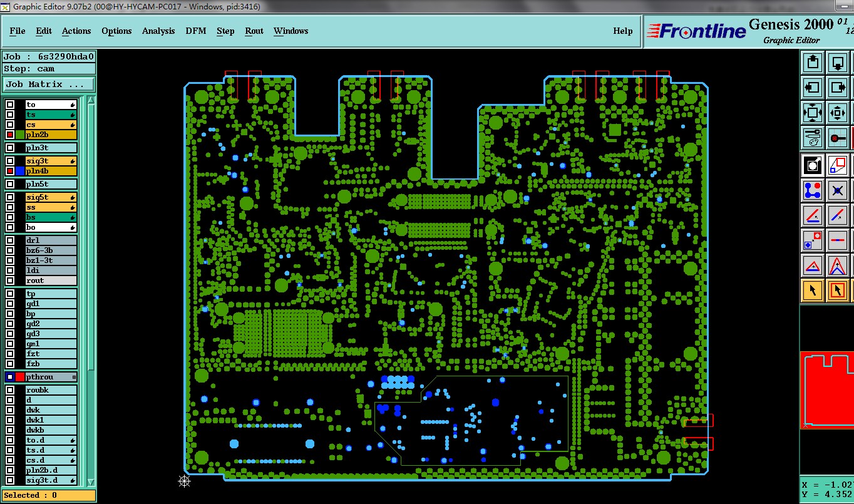
Task: Click the pan left arrow icon
Action: click(813, 87)
